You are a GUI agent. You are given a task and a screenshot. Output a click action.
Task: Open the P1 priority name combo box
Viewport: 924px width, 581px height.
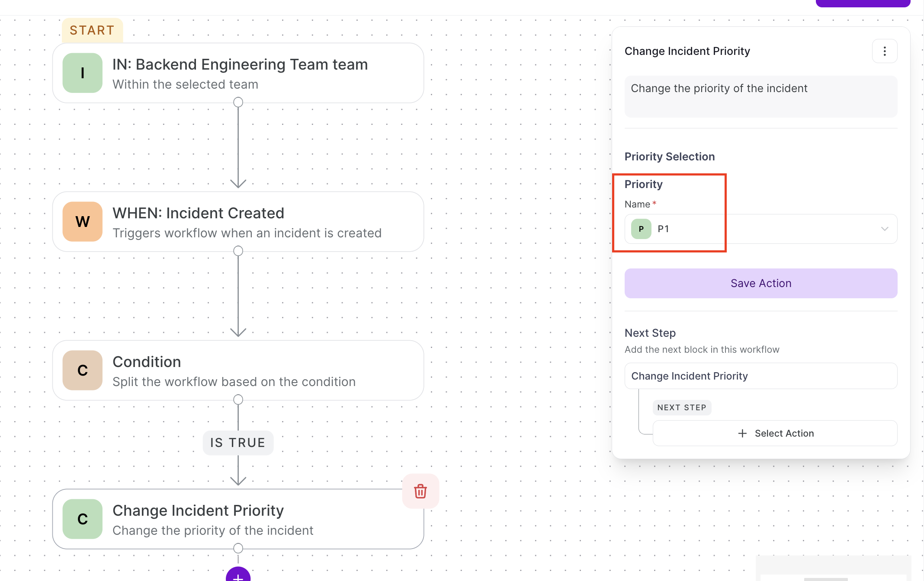click(761, 229)
